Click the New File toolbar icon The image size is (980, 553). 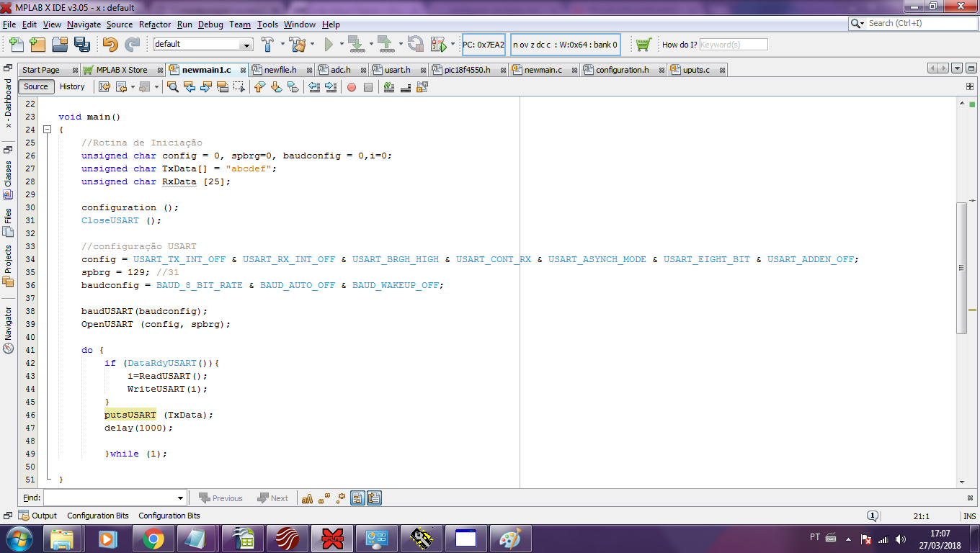tap(17, 44)
